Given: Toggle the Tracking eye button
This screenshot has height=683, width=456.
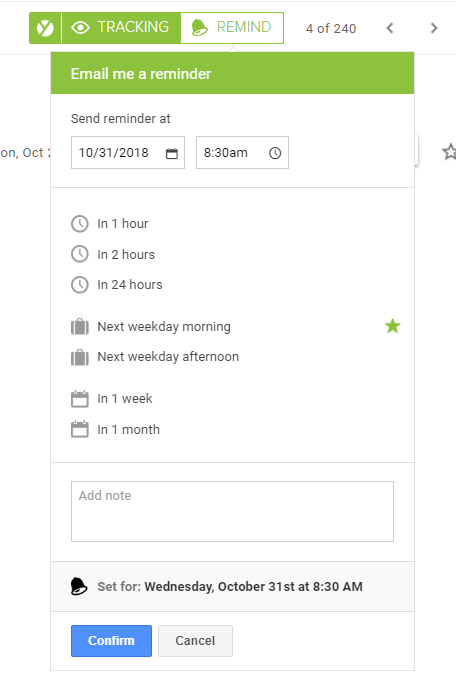Looking at the screenshot, I should [x=121, y=28].
